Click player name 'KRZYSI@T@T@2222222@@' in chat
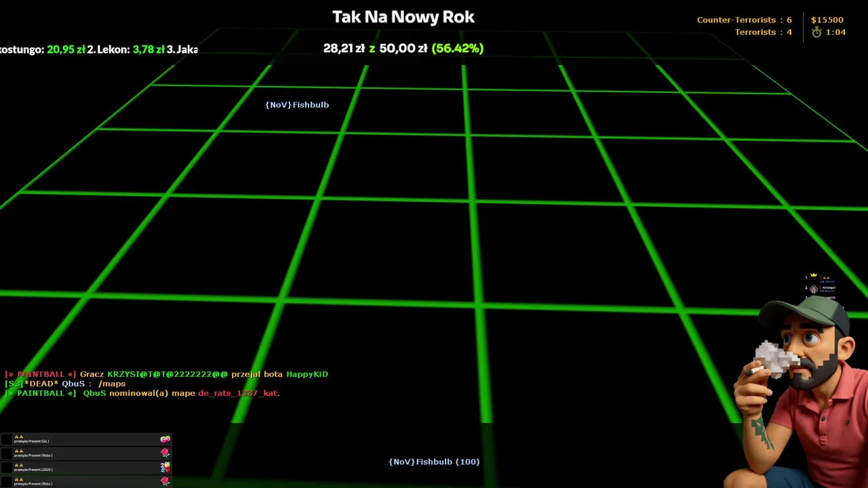 click(167, 374)
